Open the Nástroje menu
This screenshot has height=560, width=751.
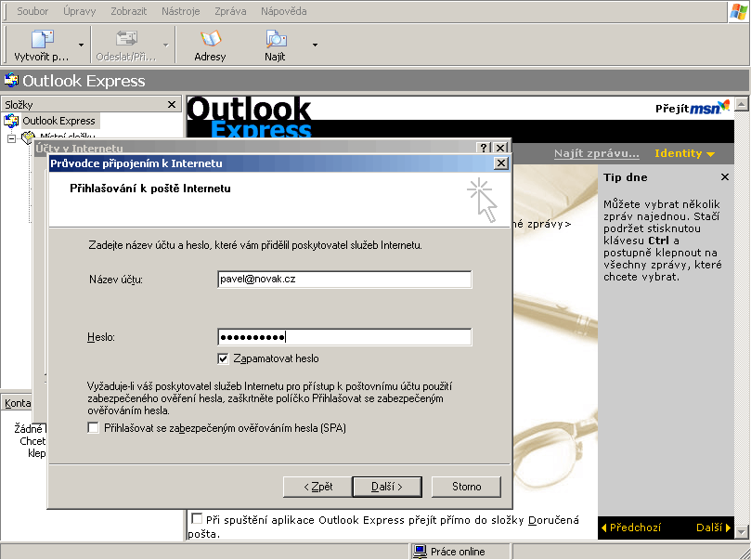181,11
